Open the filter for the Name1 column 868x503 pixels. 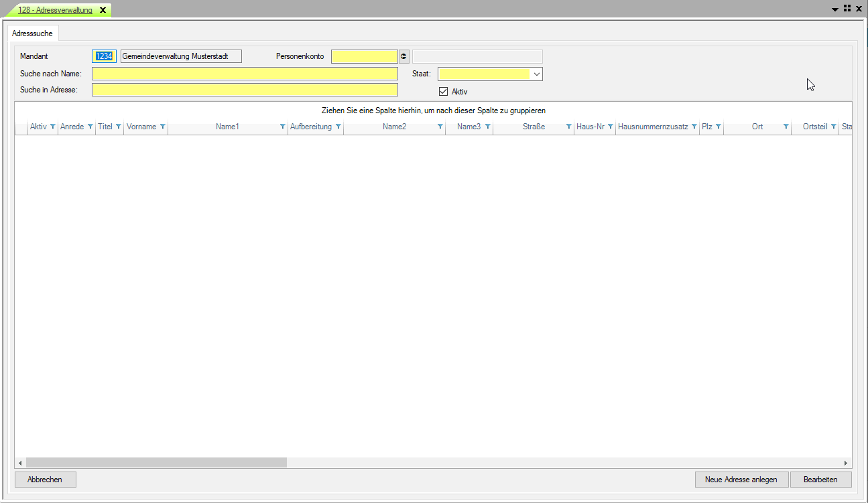[283, 127]
